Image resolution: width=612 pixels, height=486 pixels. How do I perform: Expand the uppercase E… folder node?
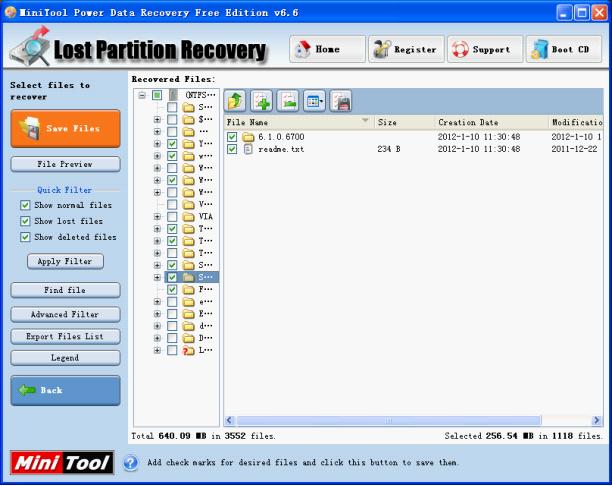tap(157, 314)
